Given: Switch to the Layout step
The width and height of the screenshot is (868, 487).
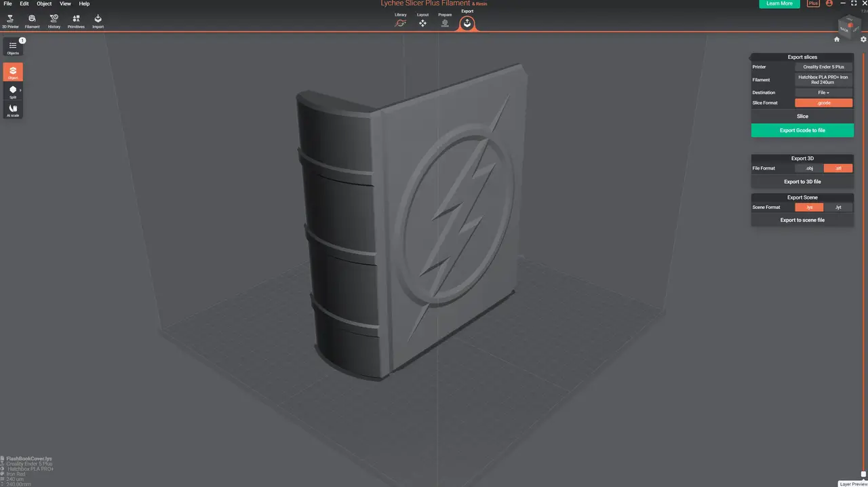Looking at the screenshot, I should point(422,20).
